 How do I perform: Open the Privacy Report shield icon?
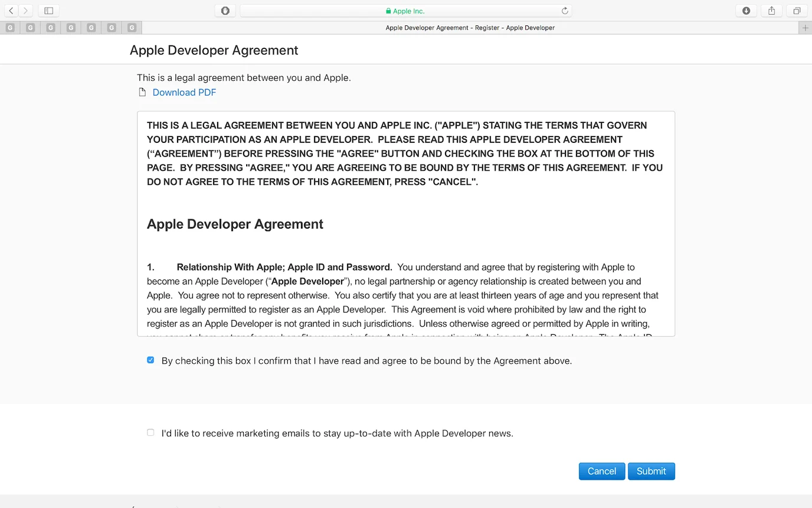pos(225,10)
